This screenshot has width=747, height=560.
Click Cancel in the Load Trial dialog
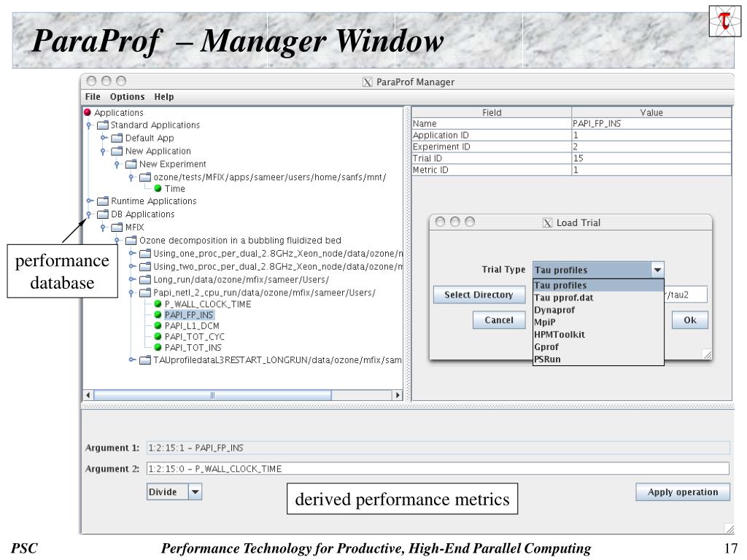499,320
